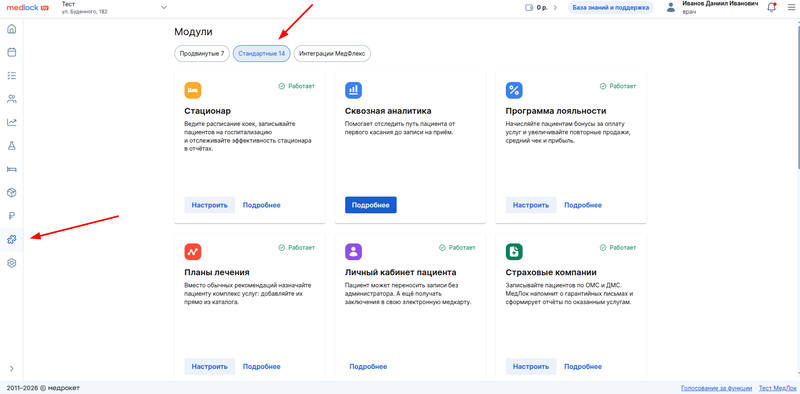This screenshot has height=394, width=800.
Task: Open the puzzle modules sidebar icon
Action: click(12, 239)
